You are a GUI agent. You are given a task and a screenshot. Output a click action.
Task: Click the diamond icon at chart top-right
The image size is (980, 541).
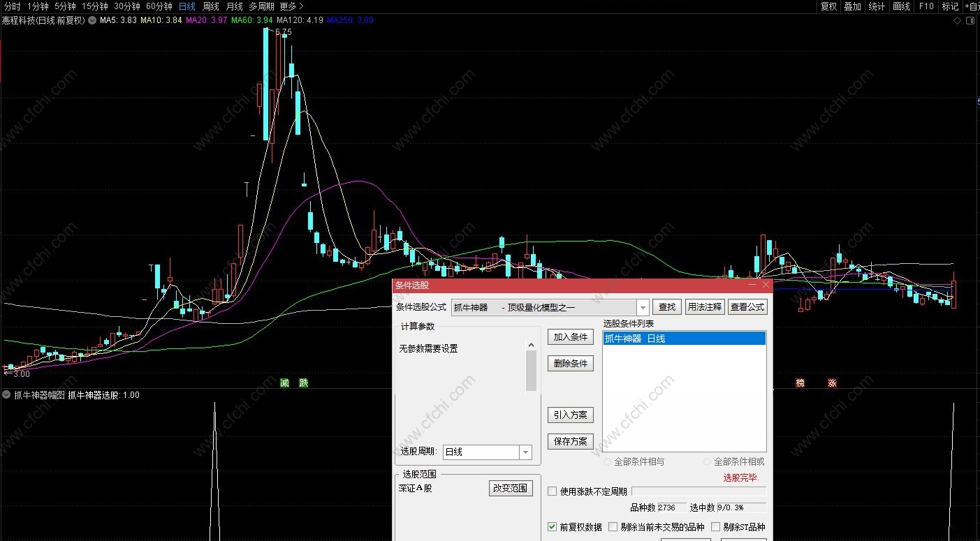(x=958, y=20)
